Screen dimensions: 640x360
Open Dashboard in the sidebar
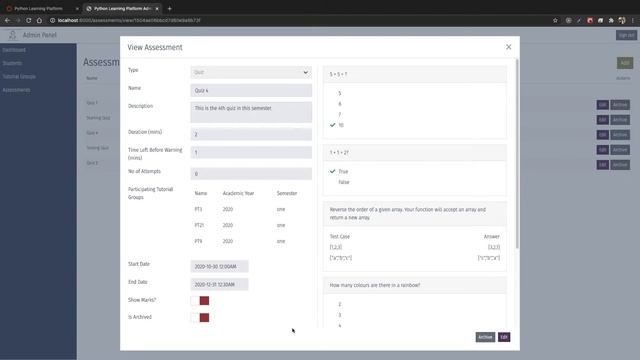(x=14, y=50)
